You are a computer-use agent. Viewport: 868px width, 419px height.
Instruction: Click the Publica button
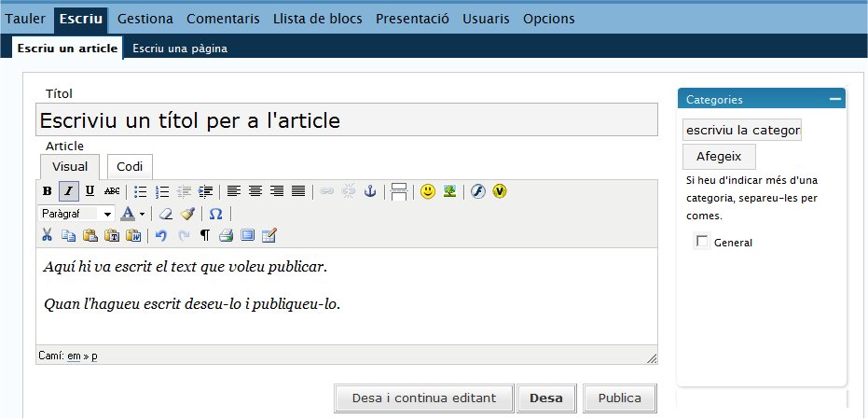pos(619,398)
